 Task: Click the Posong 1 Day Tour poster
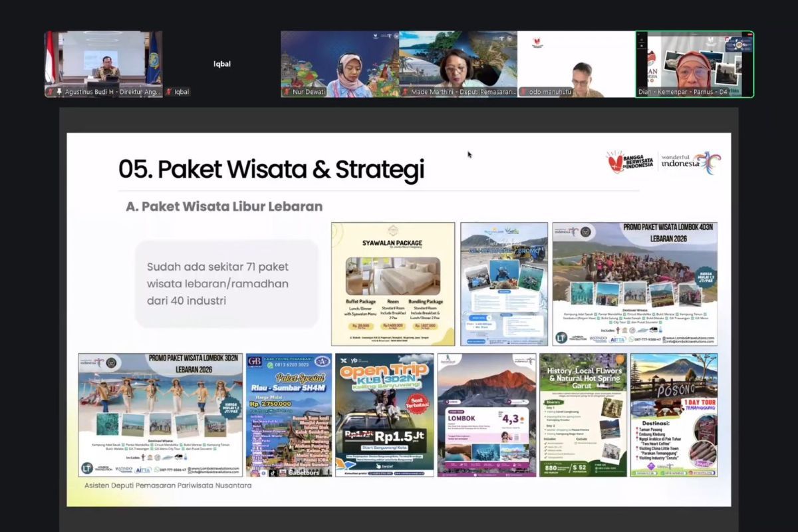(x=674, y=415)
